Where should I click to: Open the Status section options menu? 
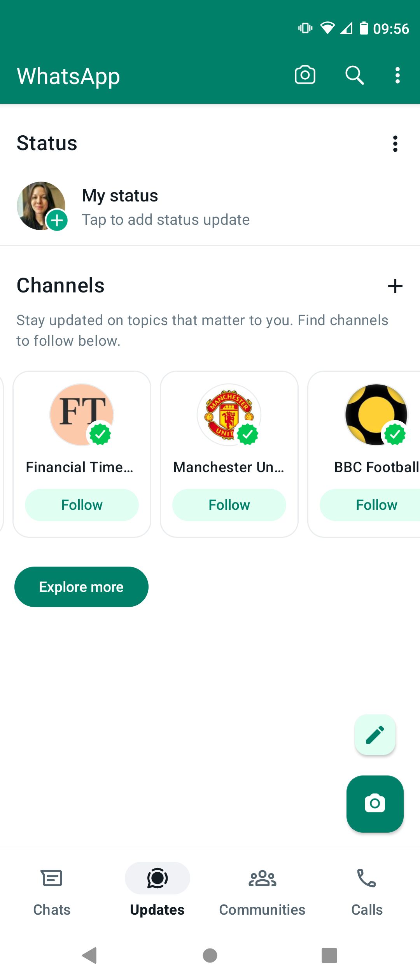pos(395,143)
